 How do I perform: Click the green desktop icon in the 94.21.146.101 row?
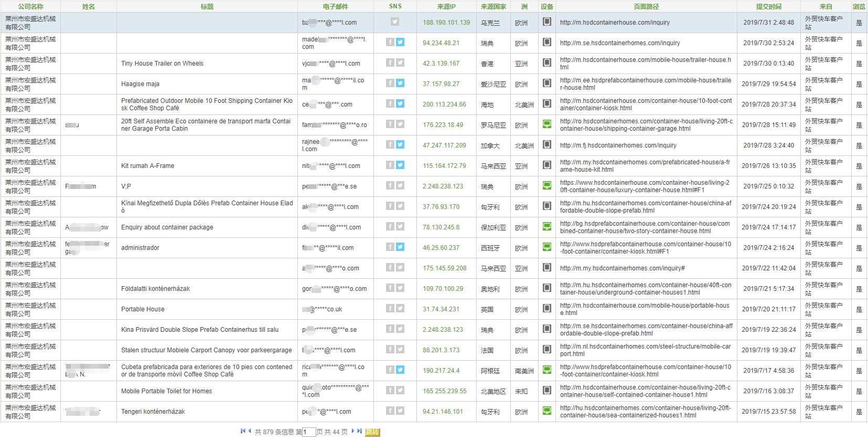[x=546, y=411]
